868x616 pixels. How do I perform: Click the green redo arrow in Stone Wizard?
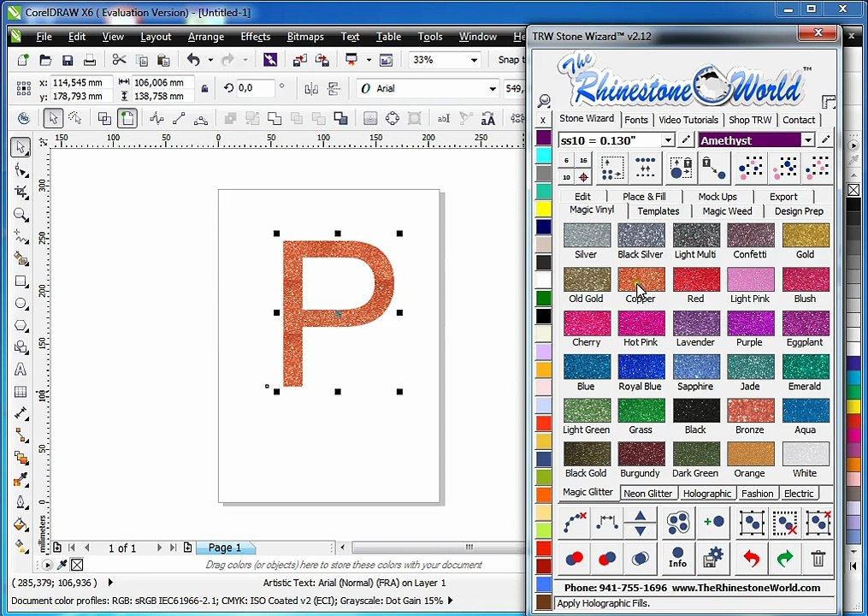[x=785, y=558]
